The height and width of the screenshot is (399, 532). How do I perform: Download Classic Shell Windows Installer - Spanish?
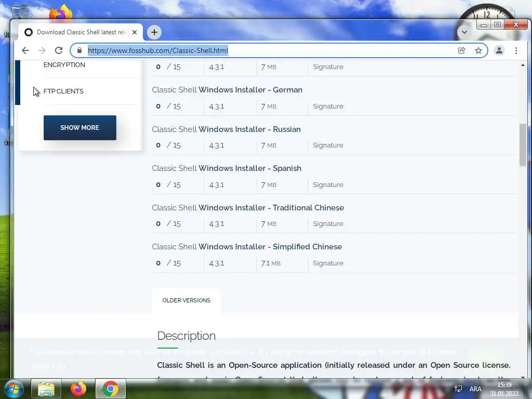pos(227,168)
